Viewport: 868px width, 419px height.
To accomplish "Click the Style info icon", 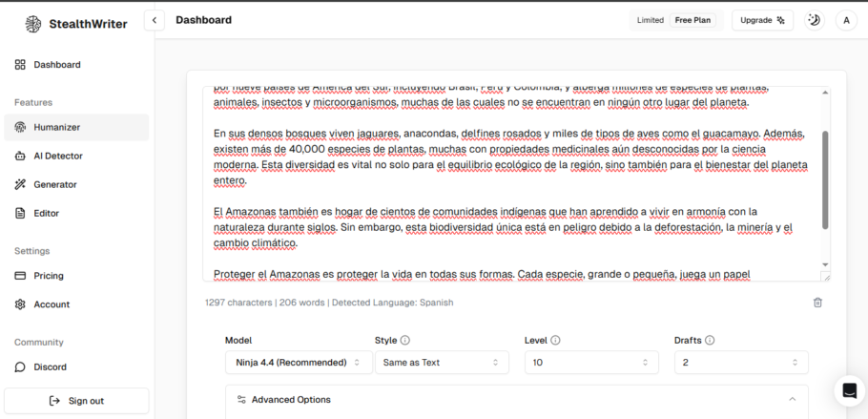I will pyautogui.click(x=405, y=340).
